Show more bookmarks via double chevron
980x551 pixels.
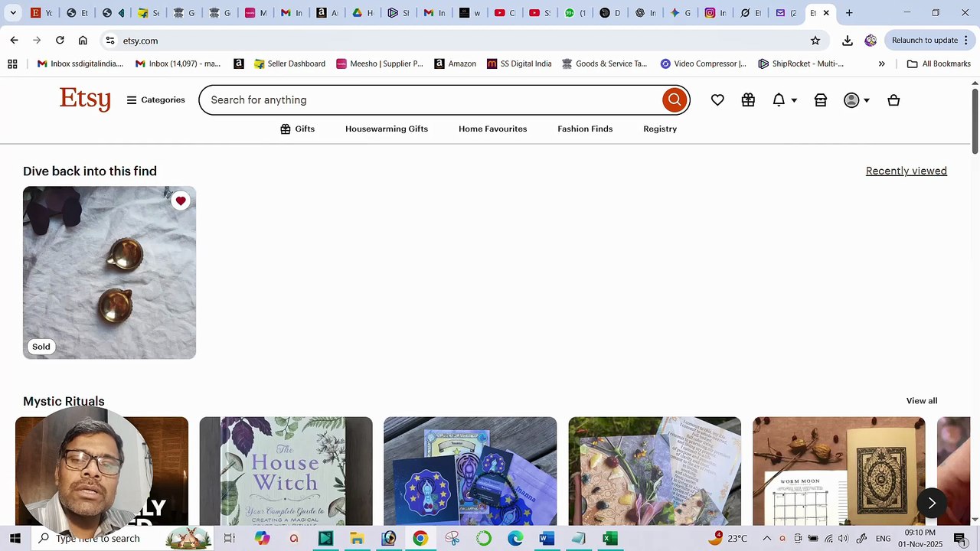[881, 64]
